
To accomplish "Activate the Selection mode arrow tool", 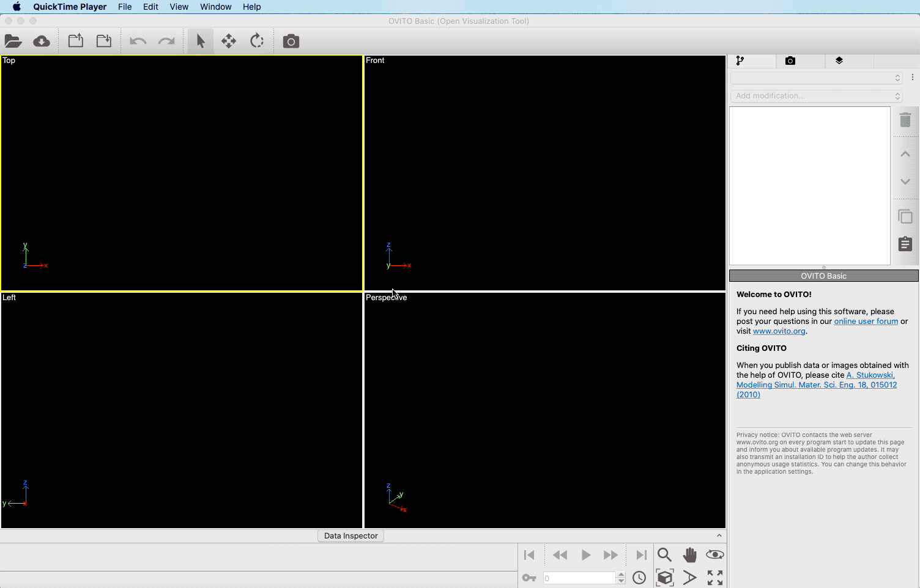I will click(x=201, y=42).
